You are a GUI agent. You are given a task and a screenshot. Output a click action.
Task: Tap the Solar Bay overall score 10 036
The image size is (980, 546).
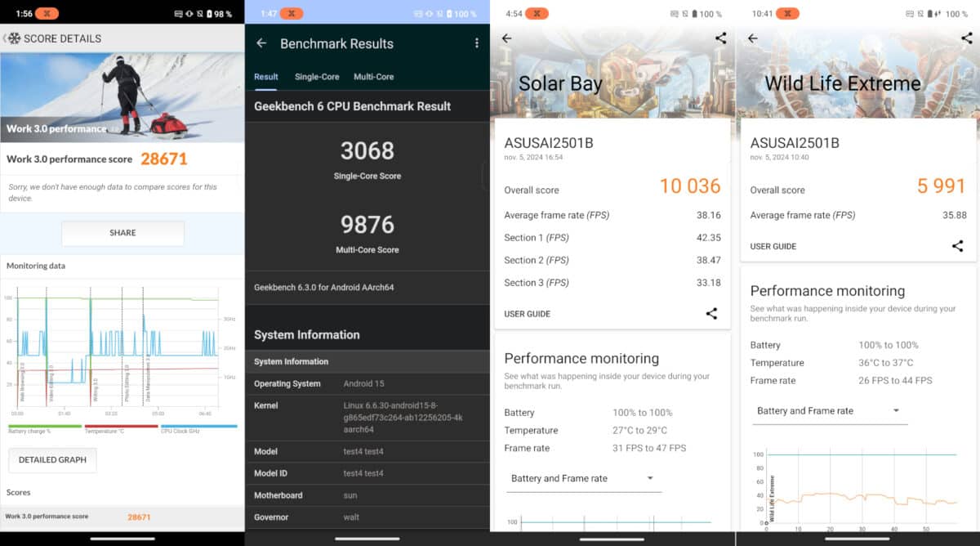[x=690, y=186]
